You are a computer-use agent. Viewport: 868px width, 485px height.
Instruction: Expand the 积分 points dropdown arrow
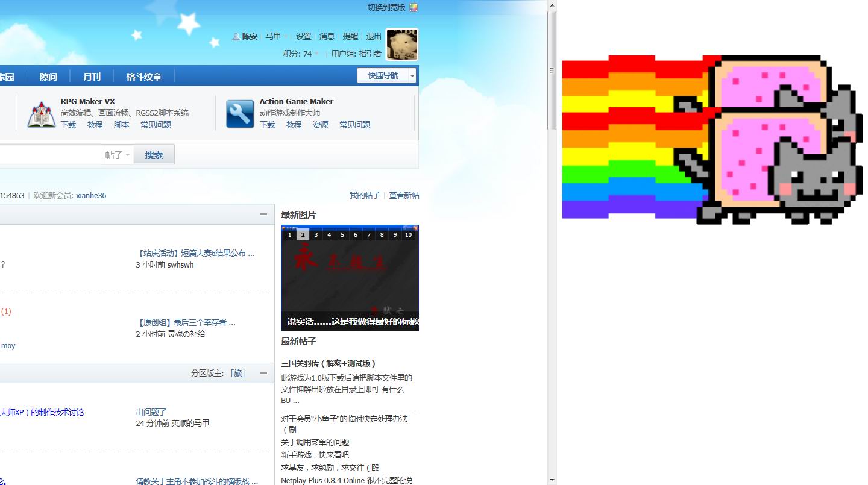pos(317,54)
